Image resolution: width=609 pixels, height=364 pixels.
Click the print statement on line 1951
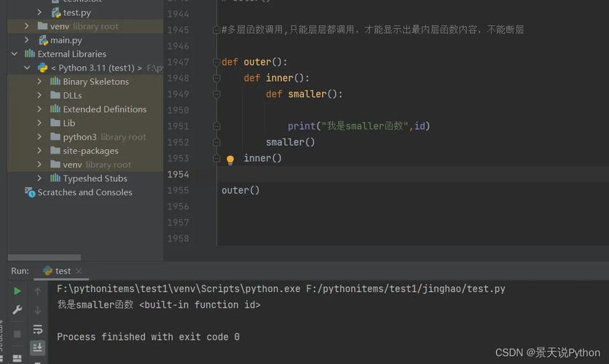click(359, 126)
